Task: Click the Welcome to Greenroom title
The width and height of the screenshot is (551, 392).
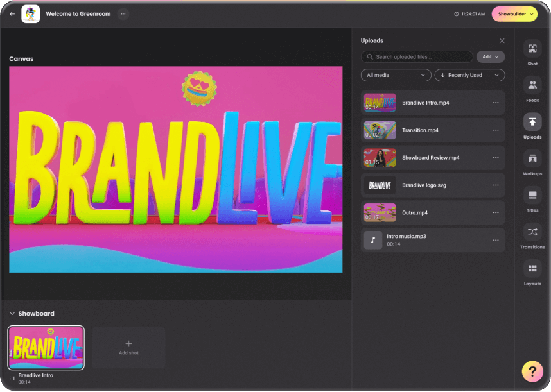Action: pyautogui.click(x=78, y=14)
